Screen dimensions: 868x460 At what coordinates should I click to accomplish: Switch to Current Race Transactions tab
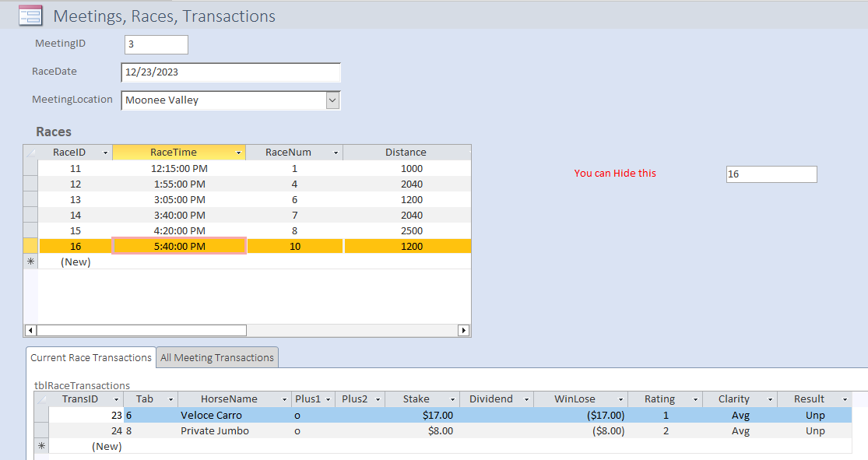pyautogui.click(x=91, y=357)
